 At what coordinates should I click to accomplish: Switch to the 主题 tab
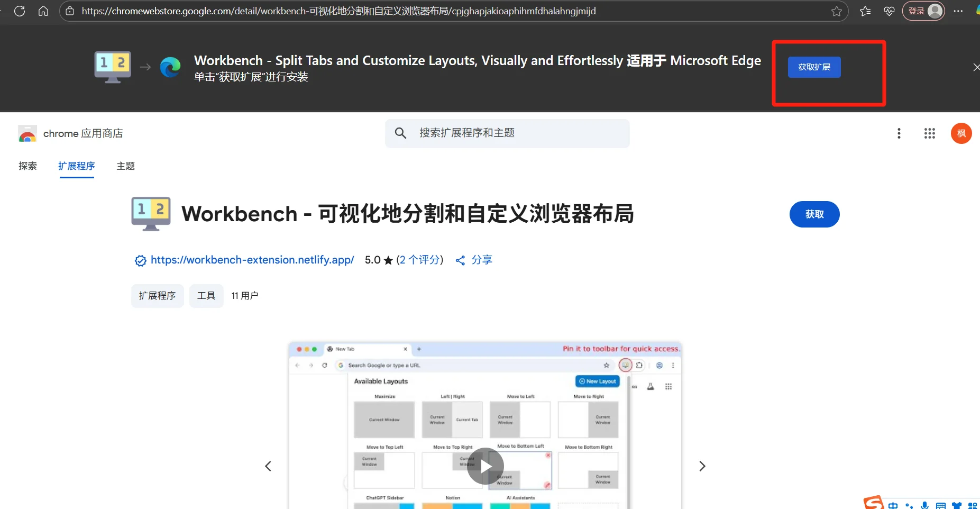(x=125, y=166)
